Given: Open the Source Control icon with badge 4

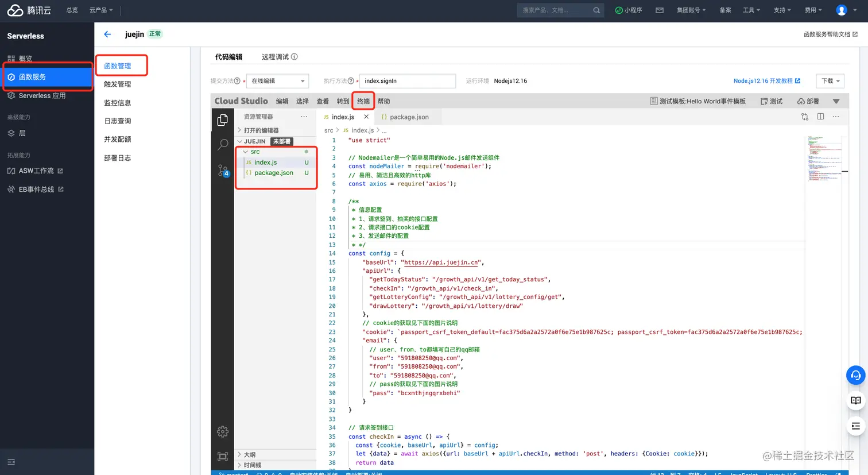Looking at the screenshot, I should click(x=223, y=171).
